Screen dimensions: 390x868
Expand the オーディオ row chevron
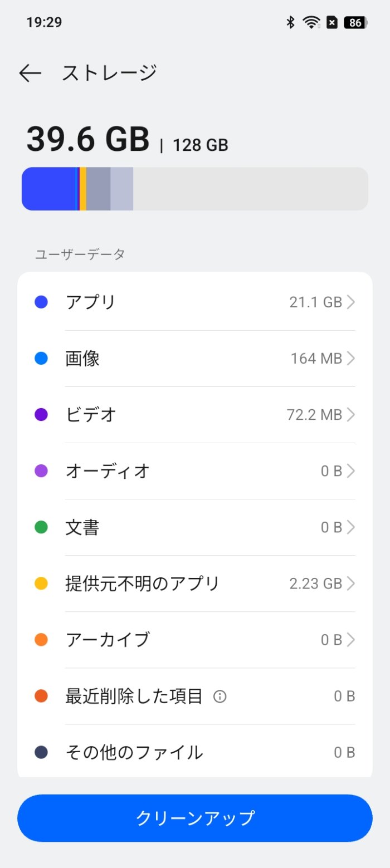click(x=352, y=470)
